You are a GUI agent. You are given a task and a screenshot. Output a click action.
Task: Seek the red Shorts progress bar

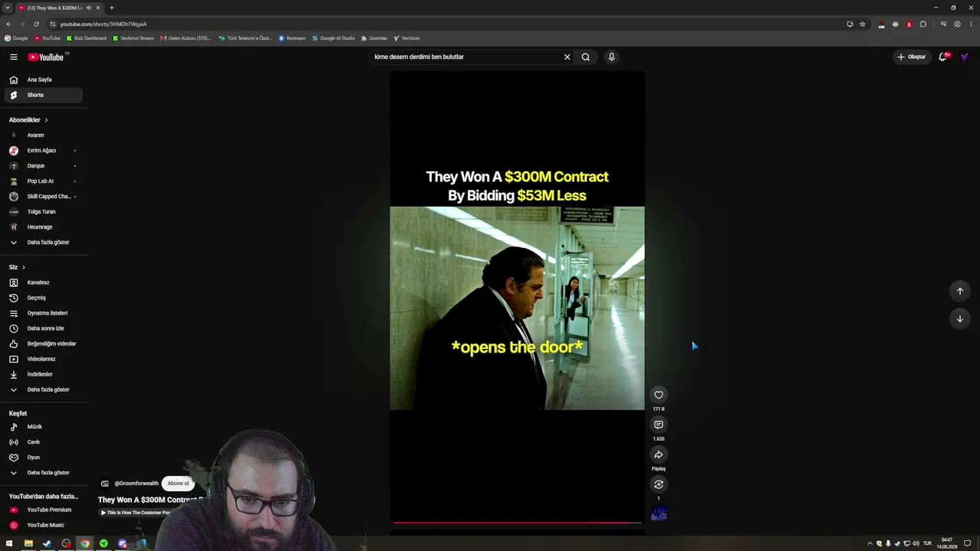[517, 523]
